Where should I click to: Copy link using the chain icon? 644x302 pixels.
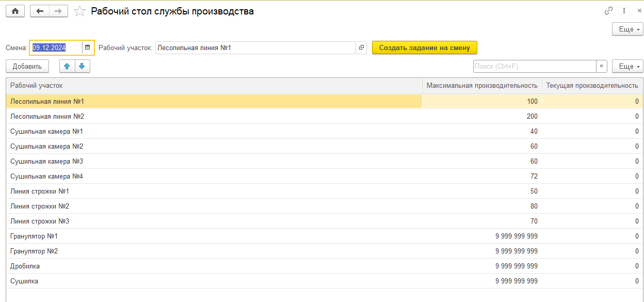pyautogui.click(x=609, y=11)
